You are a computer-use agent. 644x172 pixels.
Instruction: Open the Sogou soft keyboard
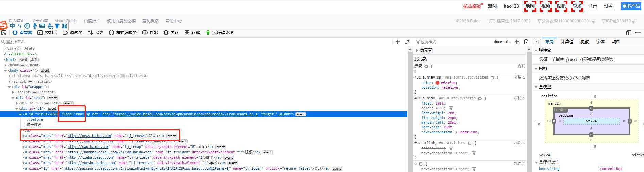pos(42,26)
